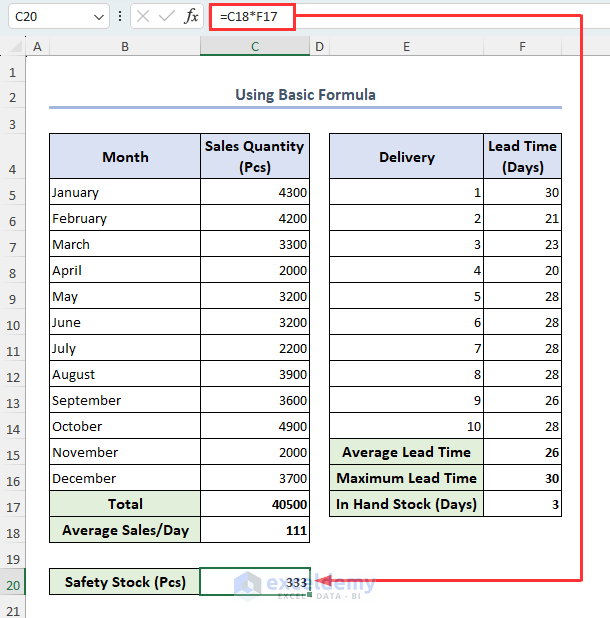Click the 'Sales Quantity (Pcs)' header cell
Viewport: 610px width, 618px height.
pyautogui.click(x=255, y=156)
